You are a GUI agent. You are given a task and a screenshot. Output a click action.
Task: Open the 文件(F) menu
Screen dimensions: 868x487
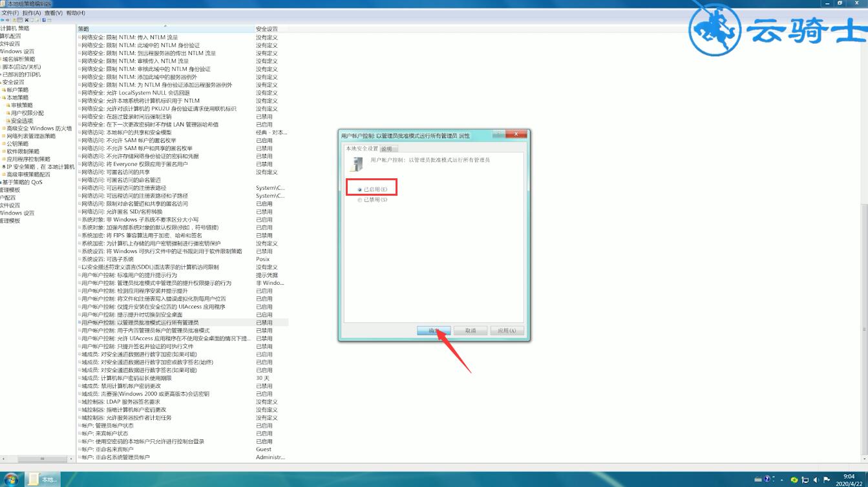click(x=10, y=13)
